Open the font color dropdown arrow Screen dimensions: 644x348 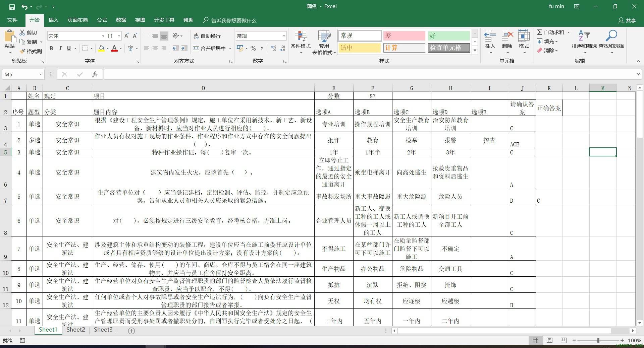click(121, 48)
